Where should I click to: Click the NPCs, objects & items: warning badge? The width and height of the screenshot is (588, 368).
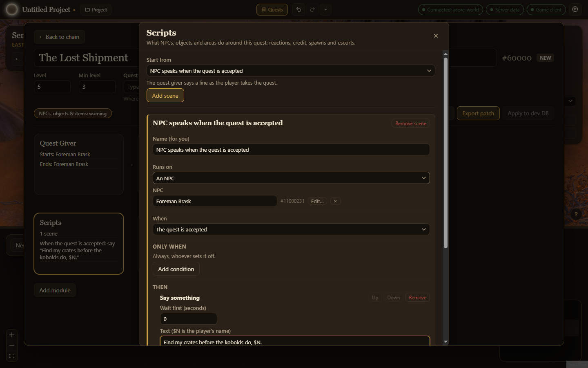click(x=73, y=114)
